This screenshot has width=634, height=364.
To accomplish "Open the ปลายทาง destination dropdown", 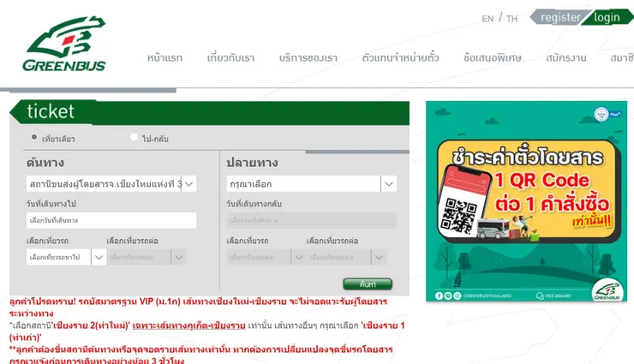I will (311, 184).
